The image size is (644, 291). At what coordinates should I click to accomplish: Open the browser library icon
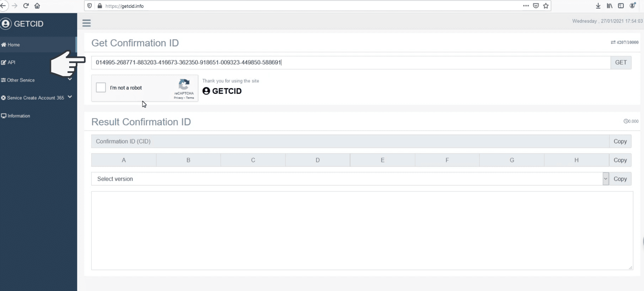[x=609, y=6]
